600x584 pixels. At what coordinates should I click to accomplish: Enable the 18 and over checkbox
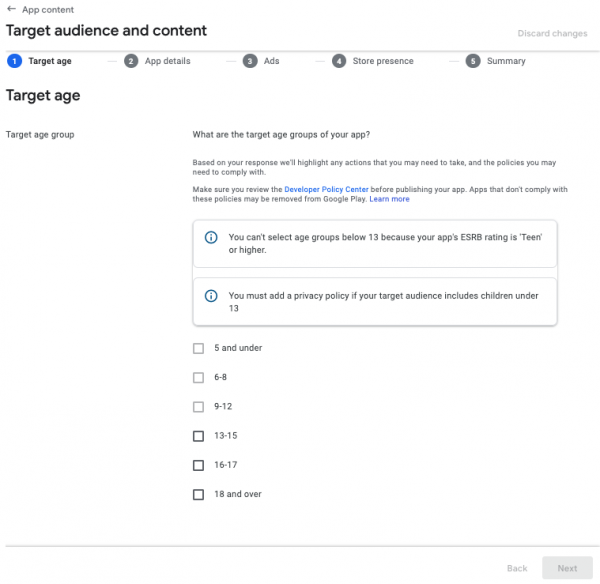[x=198, y=494]
